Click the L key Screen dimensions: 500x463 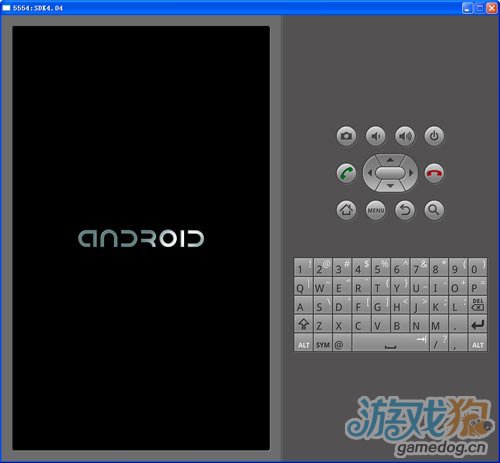(x=458, y=305)
